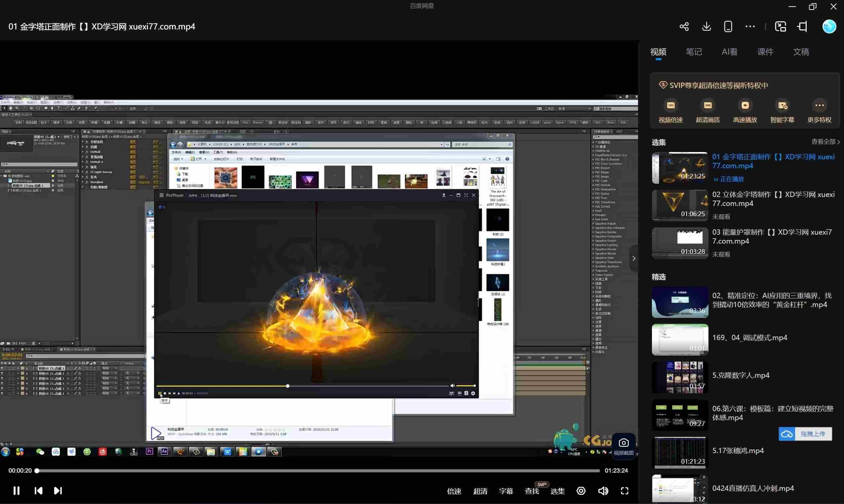Take a snapshot with 视频截图 camera button

[623, 446]
